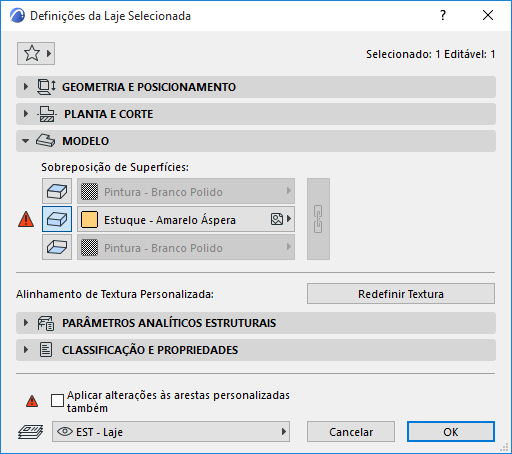Open the help question mark
512x454 pixels.
(x=443, y=15)
